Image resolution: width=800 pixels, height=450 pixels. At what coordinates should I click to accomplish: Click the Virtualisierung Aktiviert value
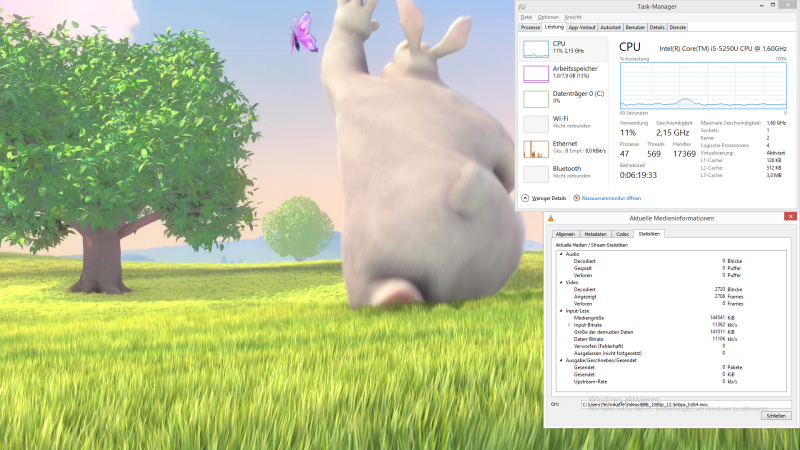[776, 153]
